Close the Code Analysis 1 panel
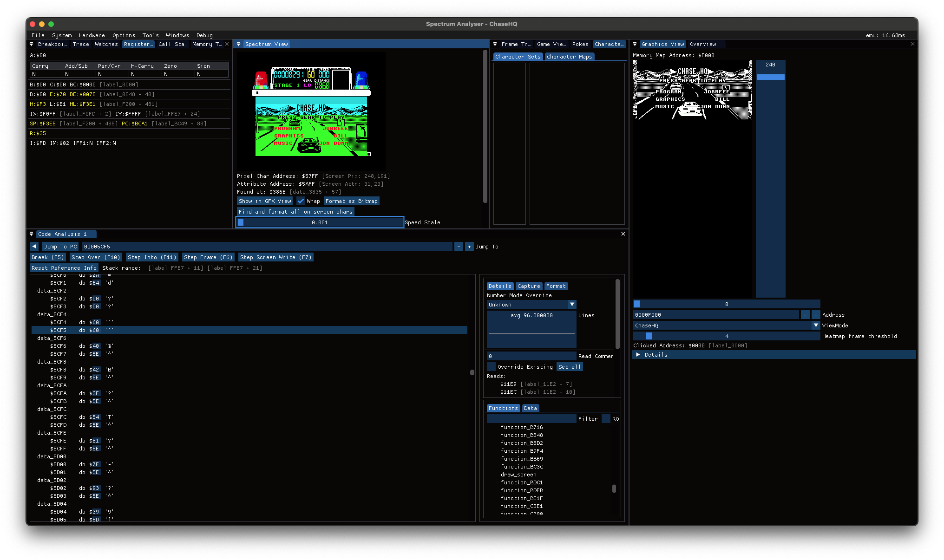Screen dimensions: 944x560 pos(623,234)
